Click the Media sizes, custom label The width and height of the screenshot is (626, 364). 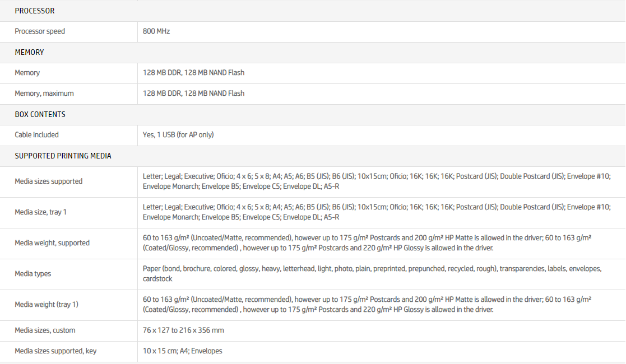(x=45, y=330)
